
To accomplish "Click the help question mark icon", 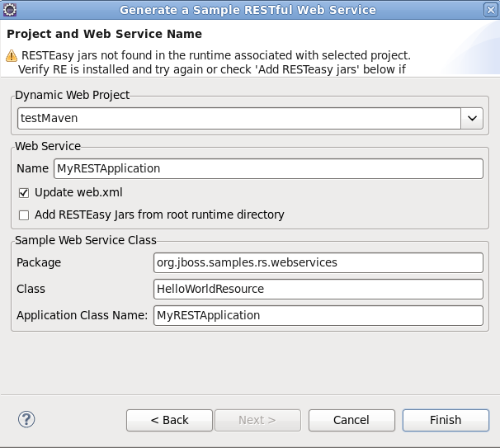I will (x=26, y=419).
